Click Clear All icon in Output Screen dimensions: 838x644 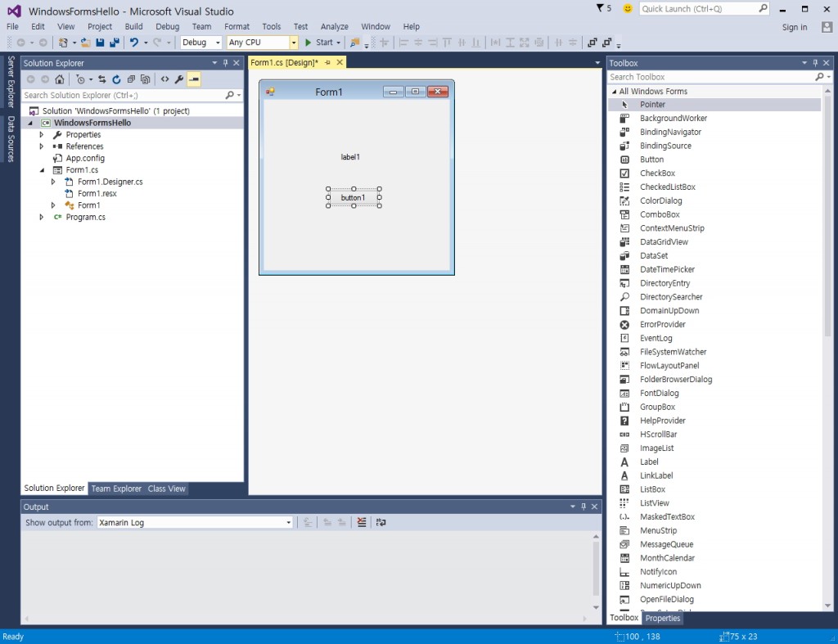[362, 522]
